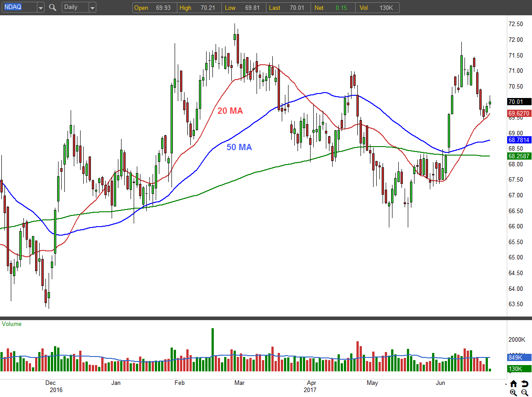Screen dimensions: 532x397
Task: Click the Last price indicator showing 70.01
Action: 288,8
